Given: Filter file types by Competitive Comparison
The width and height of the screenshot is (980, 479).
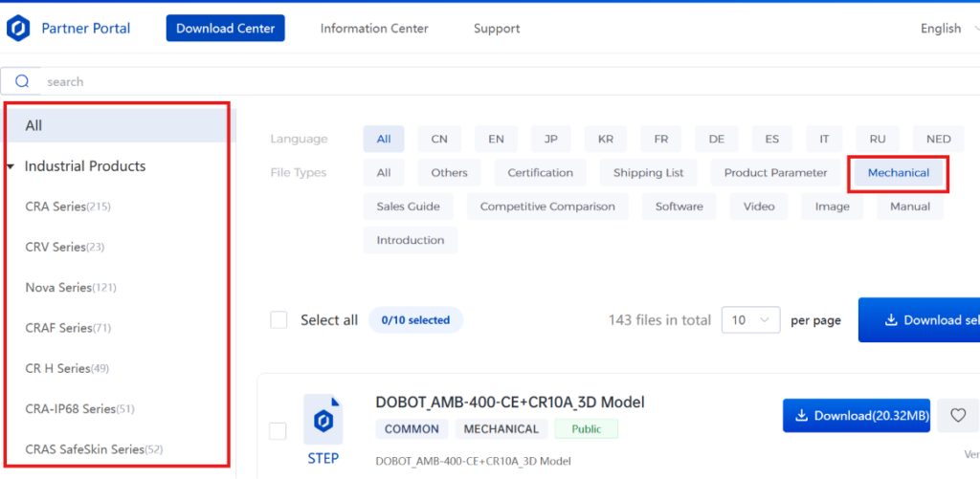Looking at the screenshot, I should 547,207.
